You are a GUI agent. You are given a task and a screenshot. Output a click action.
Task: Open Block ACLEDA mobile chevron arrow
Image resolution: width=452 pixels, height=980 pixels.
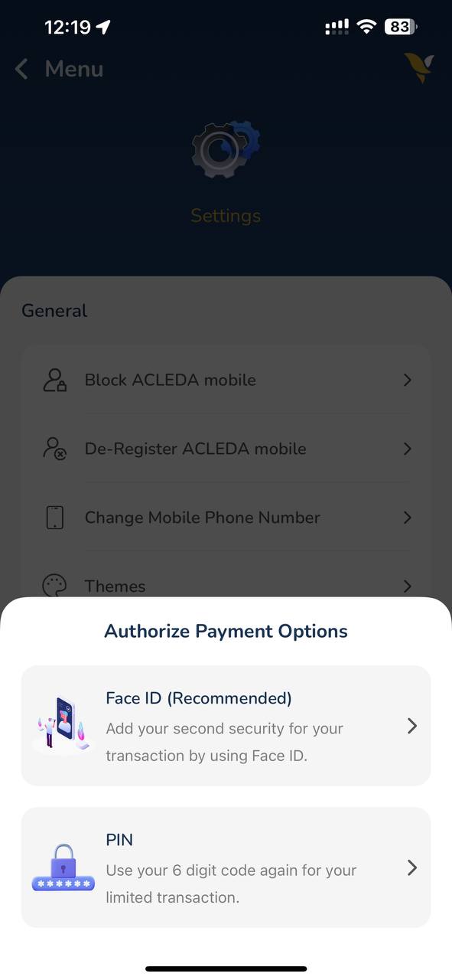(408, 380)
